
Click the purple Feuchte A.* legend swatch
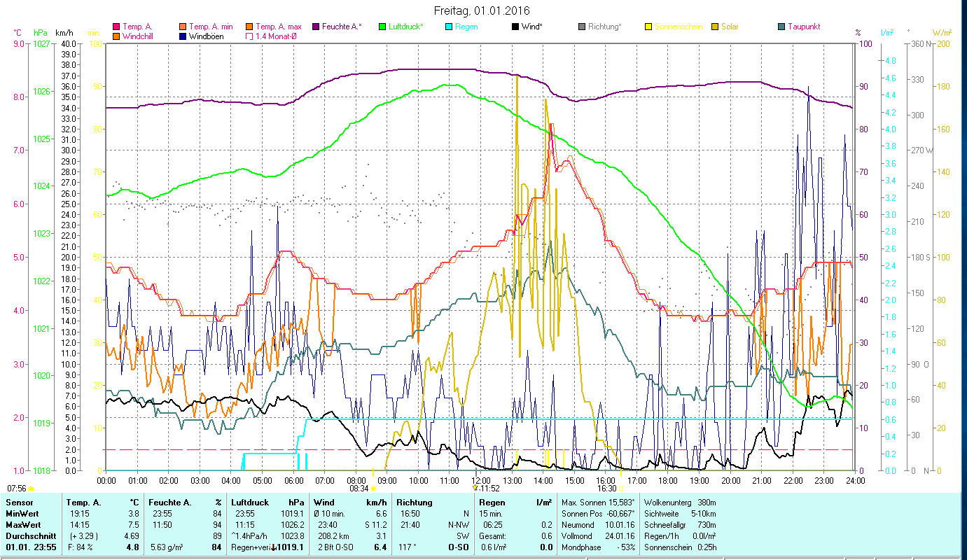coord(315,27)
